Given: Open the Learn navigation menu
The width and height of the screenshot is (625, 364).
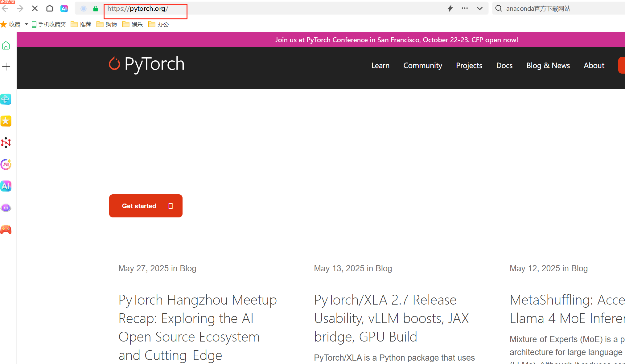Looking at the screenshot, I should click(380, 66).
